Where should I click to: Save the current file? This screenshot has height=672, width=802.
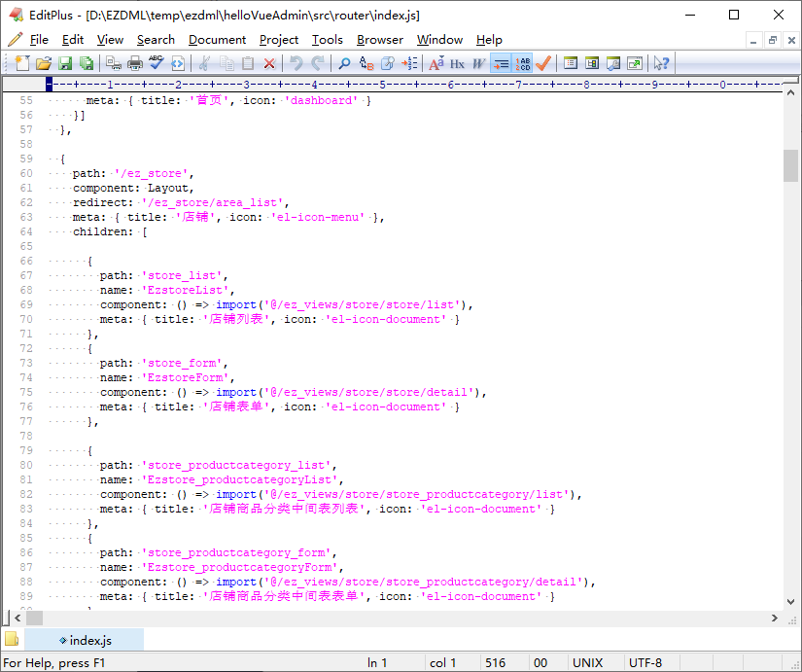(64, 62)
